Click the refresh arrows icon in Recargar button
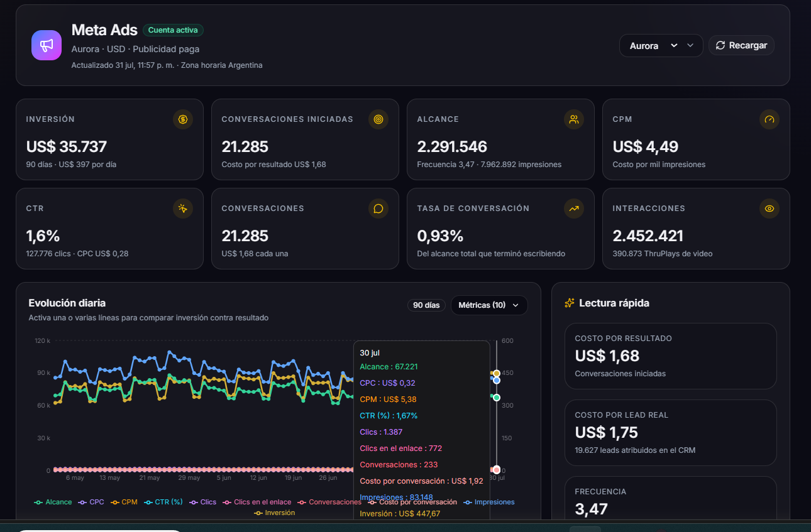811x532 pixels. point(720,45)
